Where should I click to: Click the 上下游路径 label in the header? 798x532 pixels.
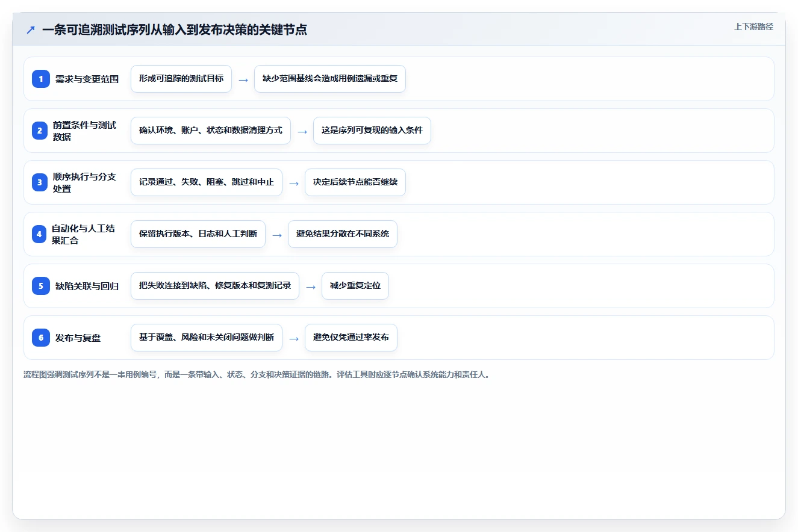753,26
